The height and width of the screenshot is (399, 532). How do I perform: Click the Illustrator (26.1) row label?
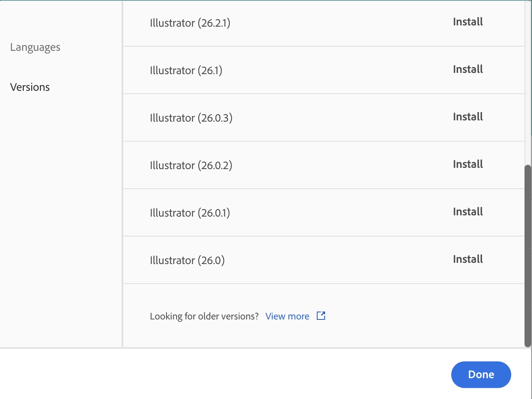click(x=186, y=70)
